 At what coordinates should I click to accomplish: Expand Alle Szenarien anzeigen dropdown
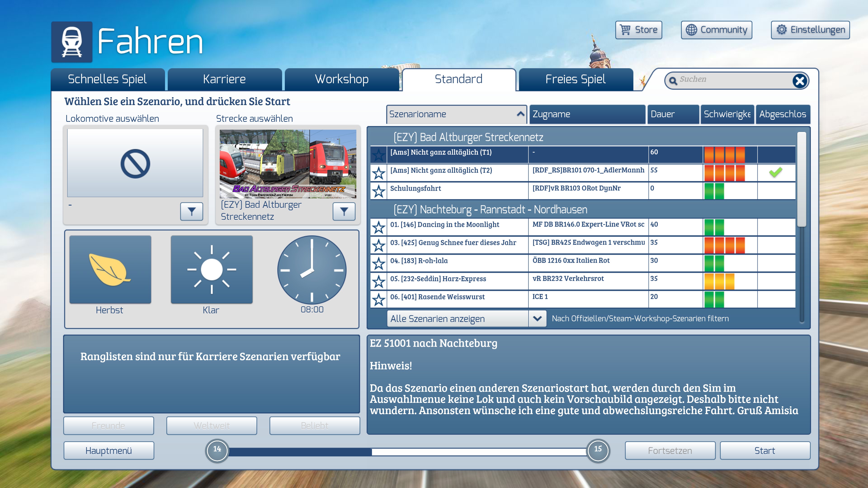tap(537, 318)
